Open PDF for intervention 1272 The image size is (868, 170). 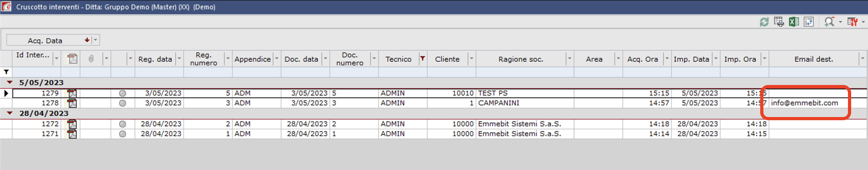click(x=72, y=124)
